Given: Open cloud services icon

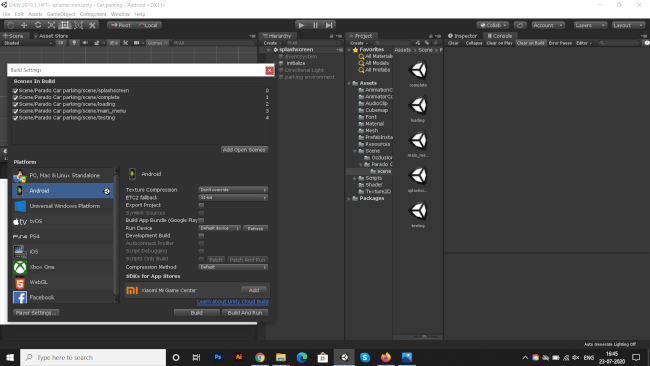Looking at the screenshot, I should click(x=520, y=25).
